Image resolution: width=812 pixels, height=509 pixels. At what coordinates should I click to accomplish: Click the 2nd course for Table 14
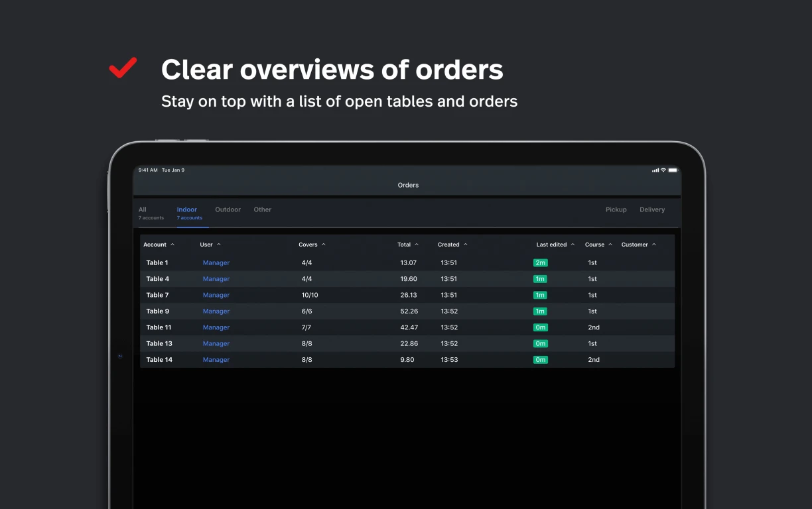click(594, 360)
